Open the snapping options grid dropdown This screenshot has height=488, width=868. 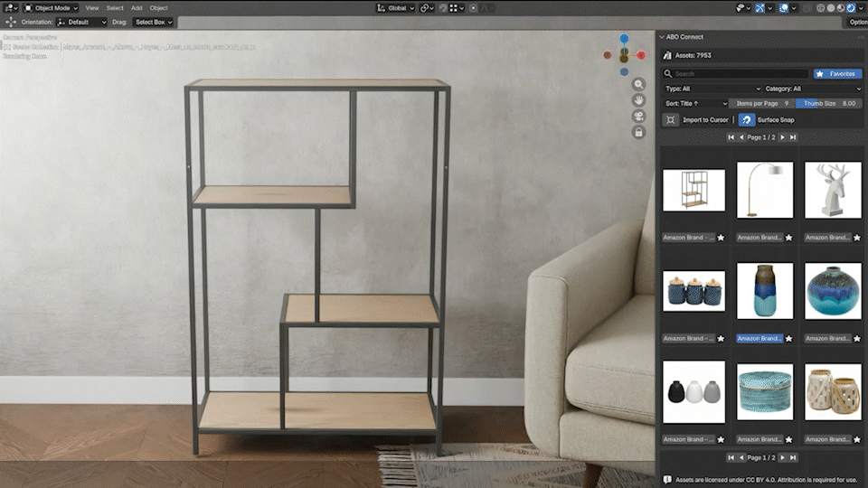click(457, 8)
